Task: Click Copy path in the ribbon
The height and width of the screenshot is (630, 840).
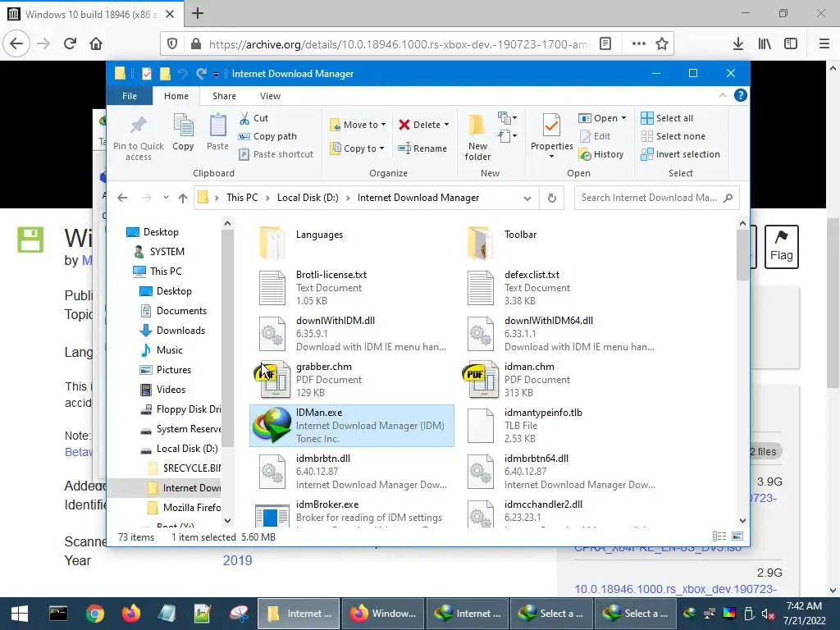Action: (267, 136)
